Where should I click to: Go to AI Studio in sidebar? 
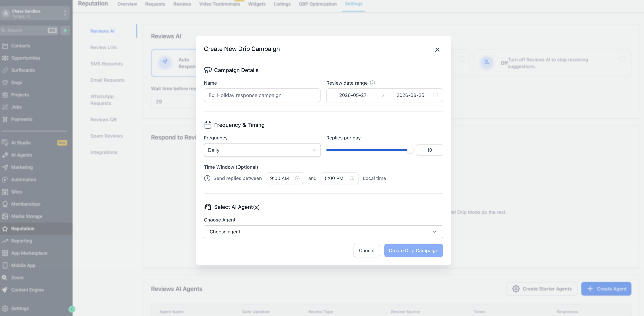(21, 143)
